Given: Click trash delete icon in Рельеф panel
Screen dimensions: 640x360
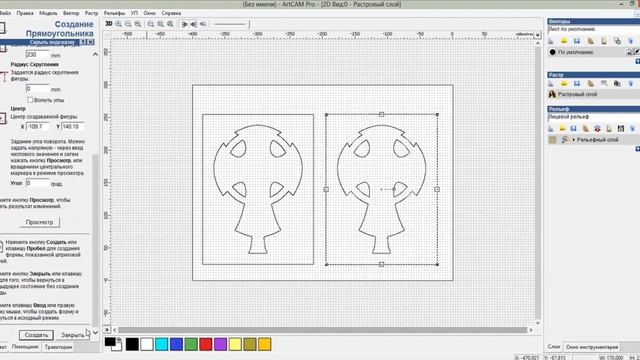Looking at the screenshot, I should tap(632, 129).
